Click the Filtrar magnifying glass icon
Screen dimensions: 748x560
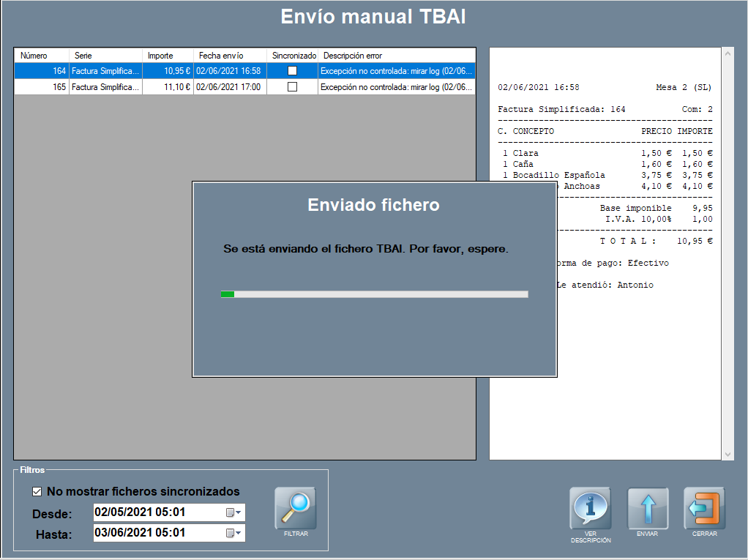click(296, 507)
